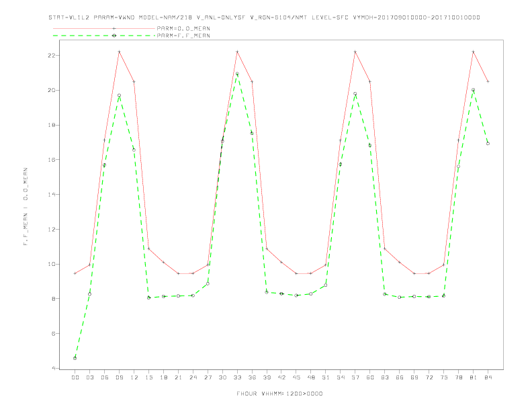Click the x-axis forecast hour label 21
The height and width of the screenshot is (411, 532).
[x=178, y=377]
